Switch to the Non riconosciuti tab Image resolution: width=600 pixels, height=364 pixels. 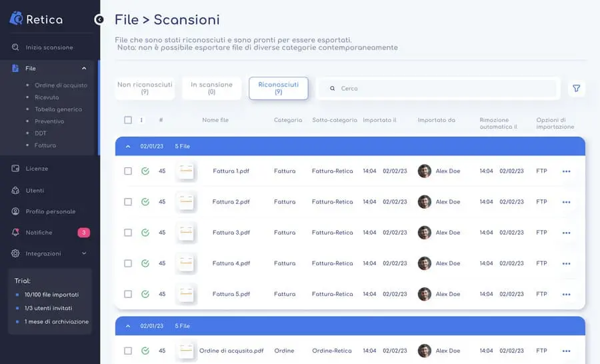click(145, 88)
